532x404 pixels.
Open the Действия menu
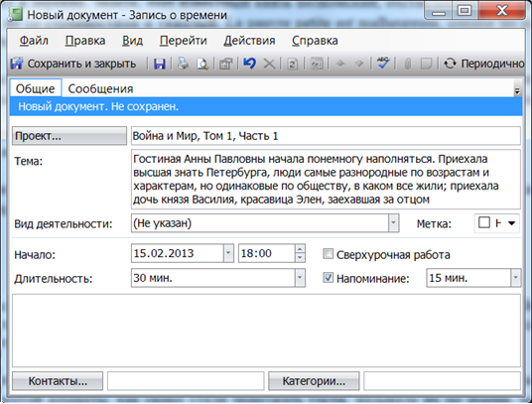(x=249, y=41)
